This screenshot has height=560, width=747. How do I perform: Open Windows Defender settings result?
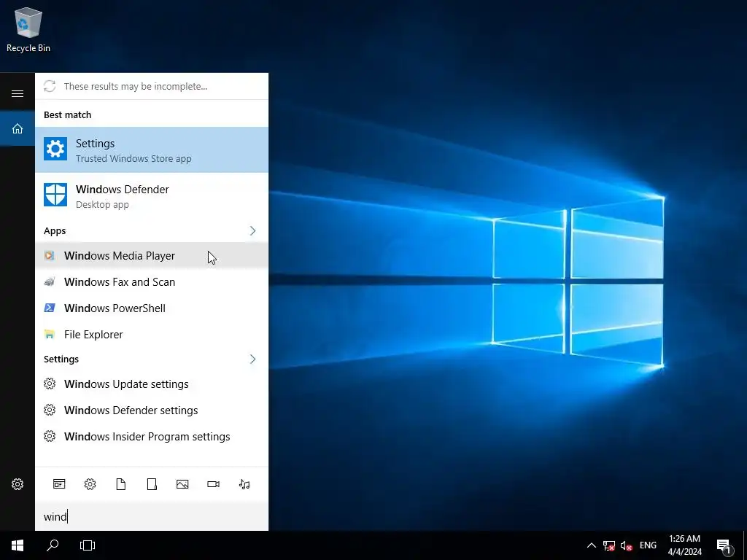point(152,410)
